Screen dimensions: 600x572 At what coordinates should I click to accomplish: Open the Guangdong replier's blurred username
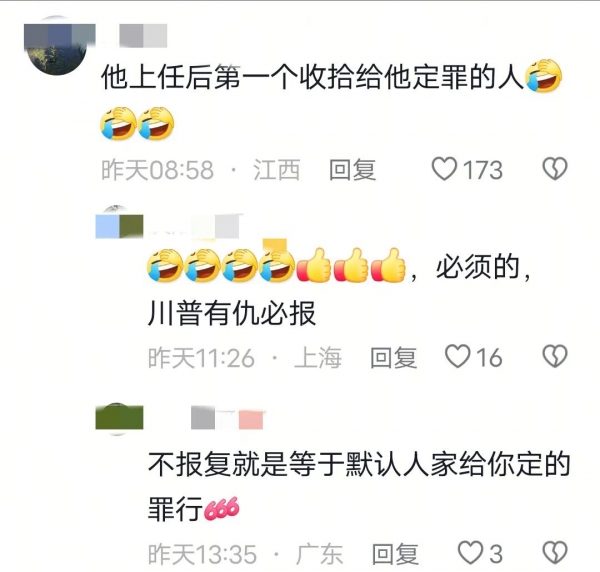(228, 418)
